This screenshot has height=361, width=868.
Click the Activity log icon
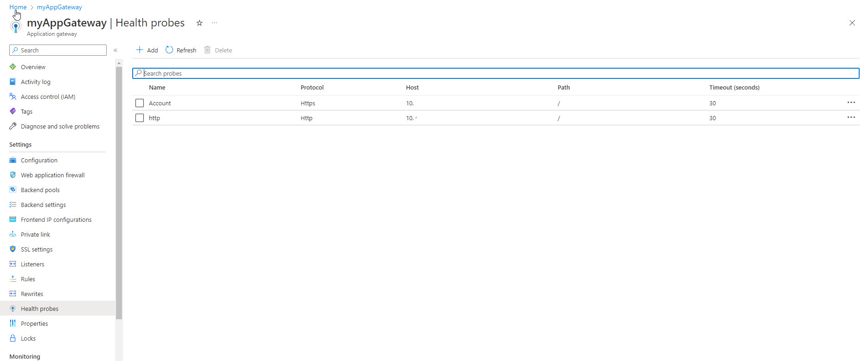[13, 82]
